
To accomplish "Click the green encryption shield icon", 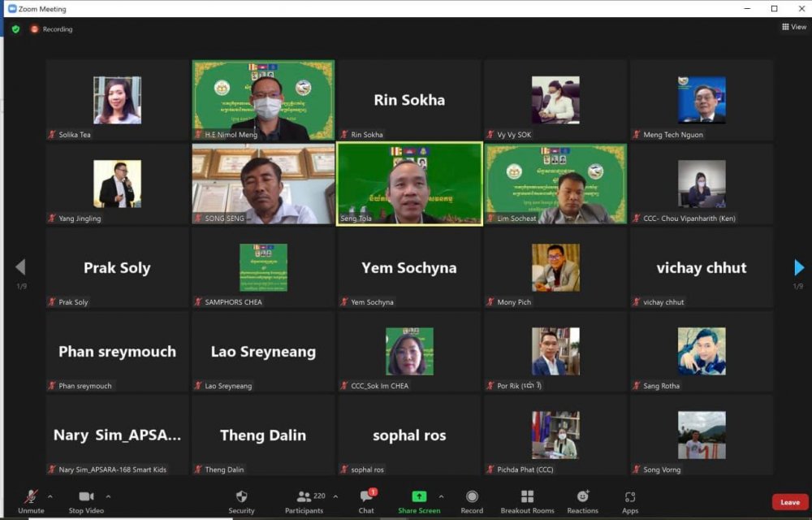I will tap(15, 29).
